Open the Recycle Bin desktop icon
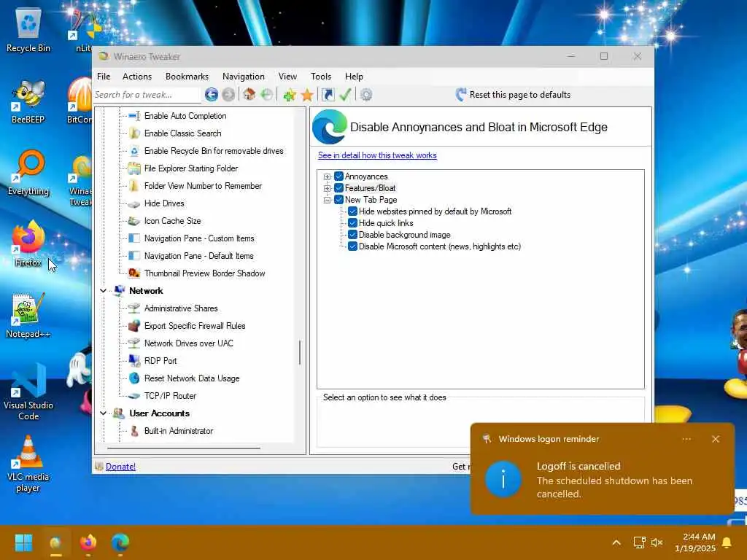The width and height of the screenshot is (747, 560). pos(28,30)
